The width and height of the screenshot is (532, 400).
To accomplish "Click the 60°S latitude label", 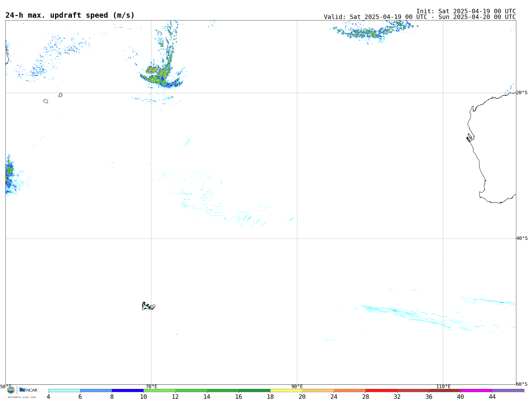I will pos(522,384).
